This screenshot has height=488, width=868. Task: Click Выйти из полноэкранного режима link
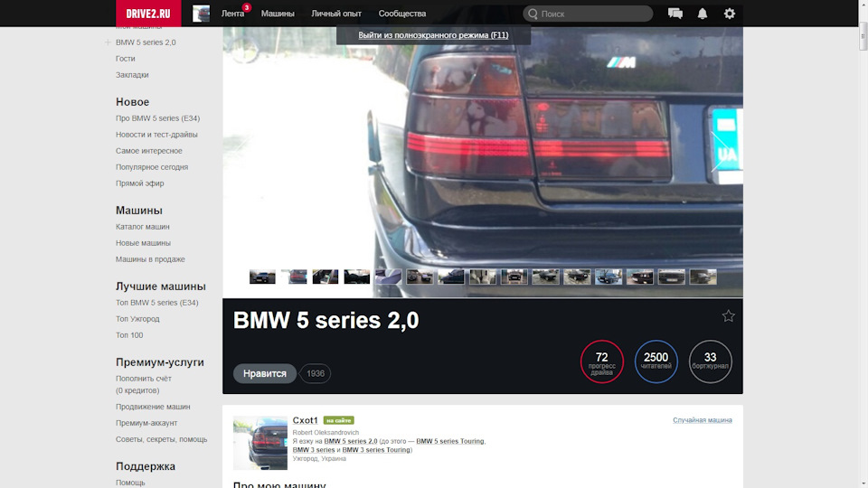[x=433, y=35]
